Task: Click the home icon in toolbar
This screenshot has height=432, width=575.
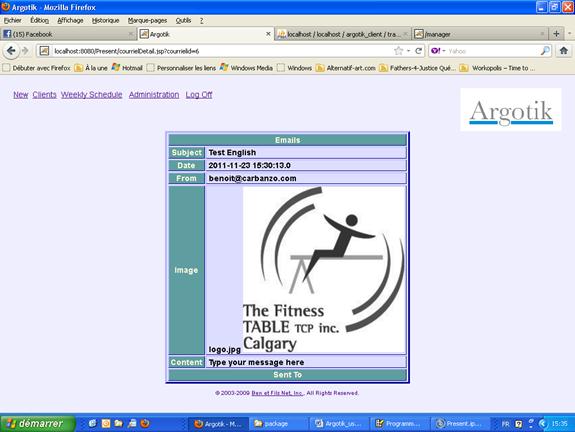Action: point(564,51)
